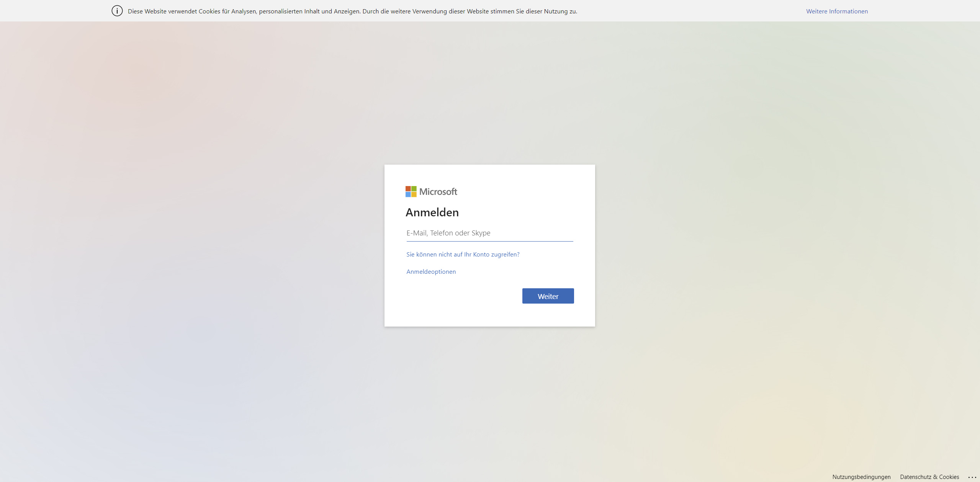The width and height of the screenshot is (980, 482).
Task: Open Datenschutz & Cookies footer link
Action: [x=929, y=477]
